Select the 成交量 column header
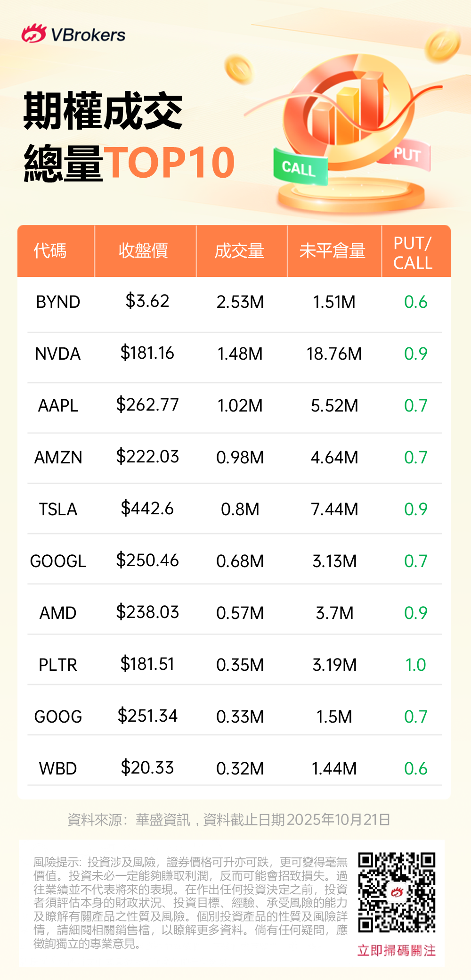The height and width of the screenshot is (980, 471). pyautogui.click(x=239, y=251)
